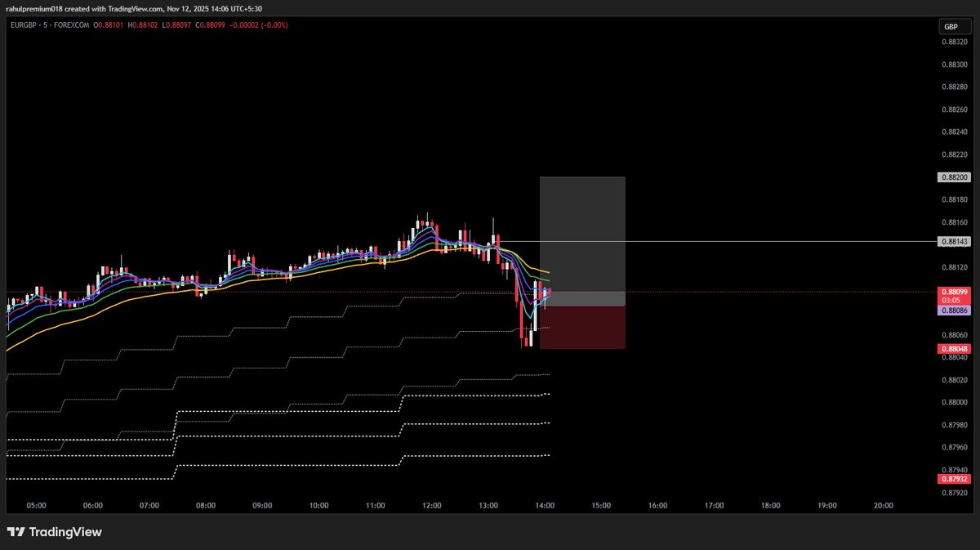Click the 0.88260 price axis label
This screenshot has height=550, width=980.
coord(955,109)
